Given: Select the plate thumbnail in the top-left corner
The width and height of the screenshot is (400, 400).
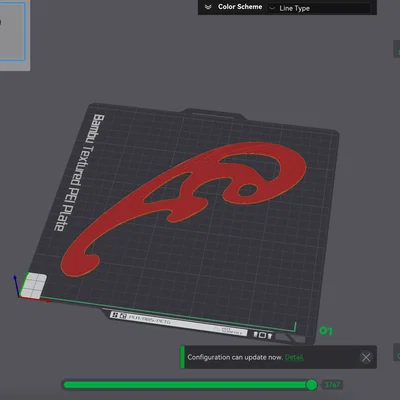Looking at the screenshot, I should (12, 32).
